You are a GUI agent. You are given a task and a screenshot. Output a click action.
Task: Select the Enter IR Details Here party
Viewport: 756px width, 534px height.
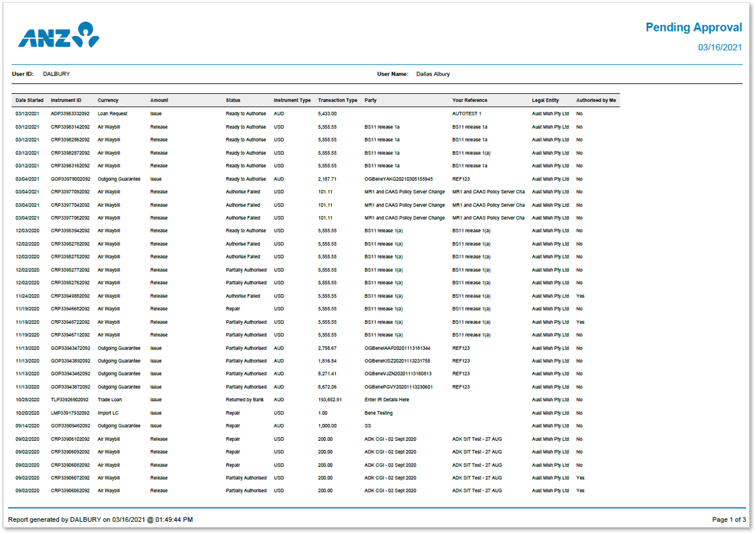coord(386,400)
